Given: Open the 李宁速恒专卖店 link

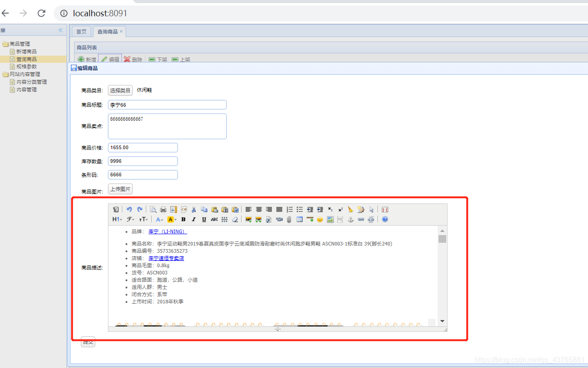Looking at the screenshot, I should coord(166,258).
